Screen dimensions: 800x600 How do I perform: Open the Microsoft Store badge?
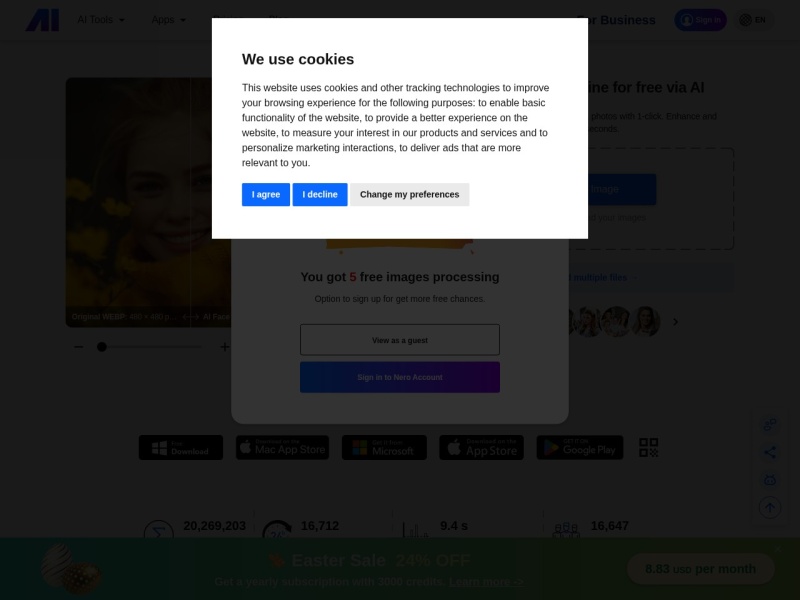[384, 447]
